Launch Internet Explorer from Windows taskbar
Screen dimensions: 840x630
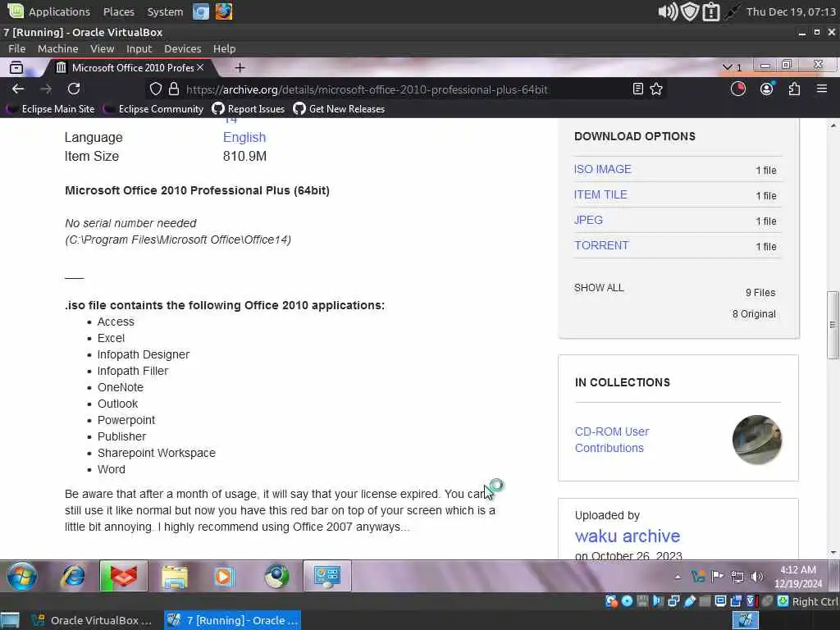click(x=73, y=577)
